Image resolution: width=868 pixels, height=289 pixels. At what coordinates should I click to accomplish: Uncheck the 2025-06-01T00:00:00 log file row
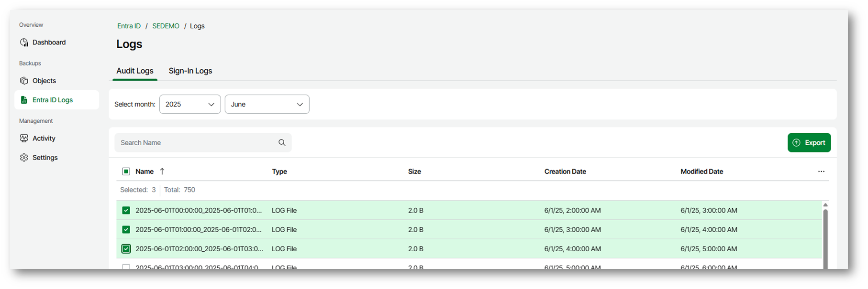(x=126, y=210)
